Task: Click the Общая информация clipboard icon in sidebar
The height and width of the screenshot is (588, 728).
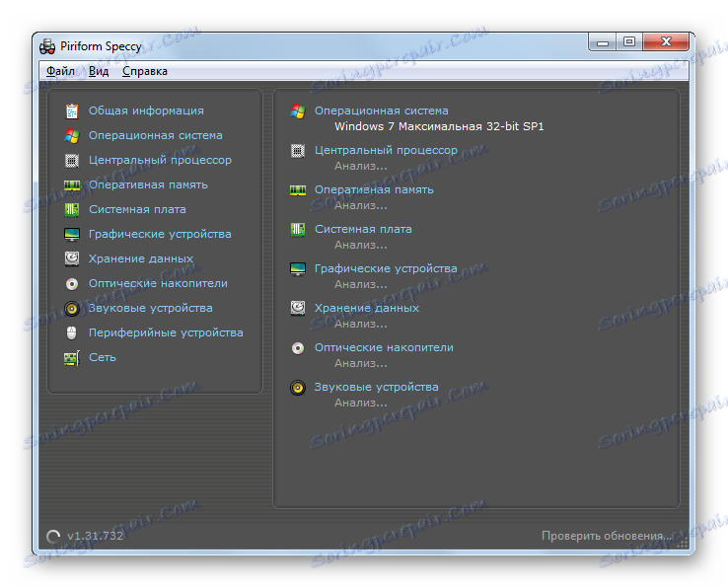Action: [x=72, y=111]
